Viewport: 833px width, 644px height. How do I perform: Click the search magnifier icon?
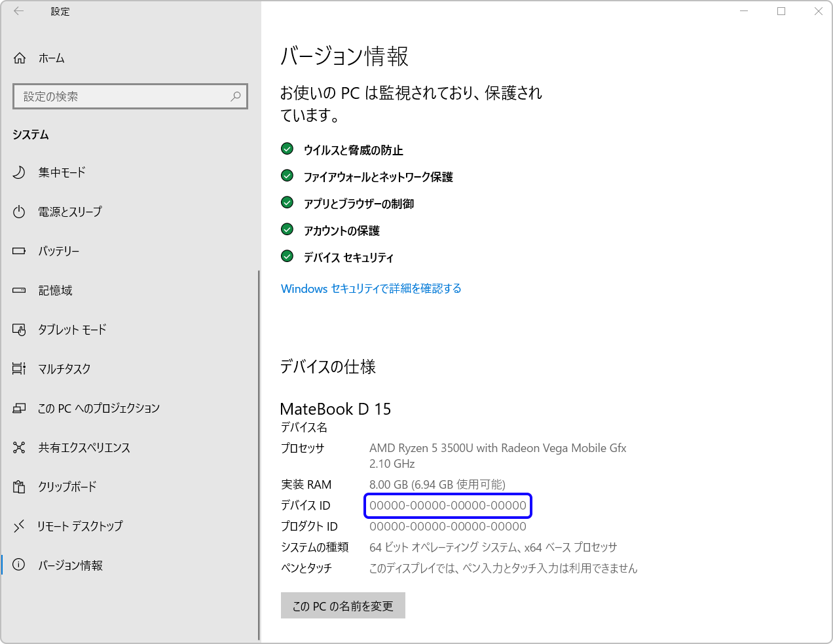[235, 96]
